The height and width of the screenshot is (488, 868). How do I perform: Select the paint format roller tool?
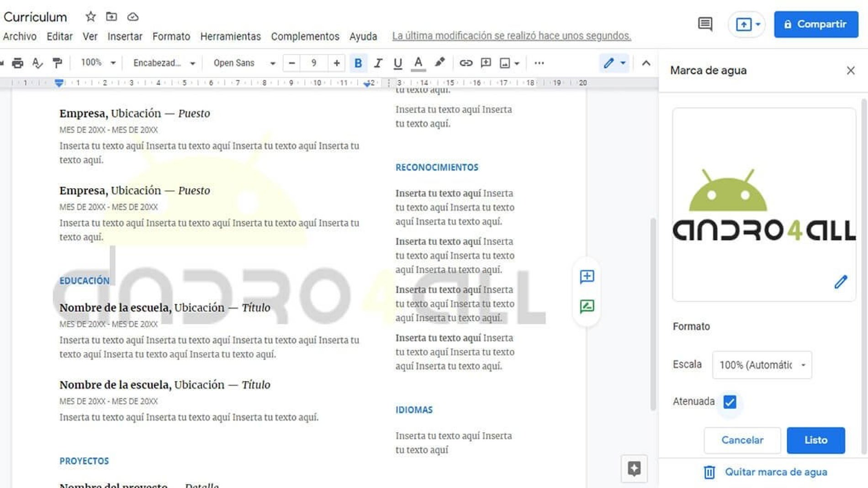tap(57, 63)
